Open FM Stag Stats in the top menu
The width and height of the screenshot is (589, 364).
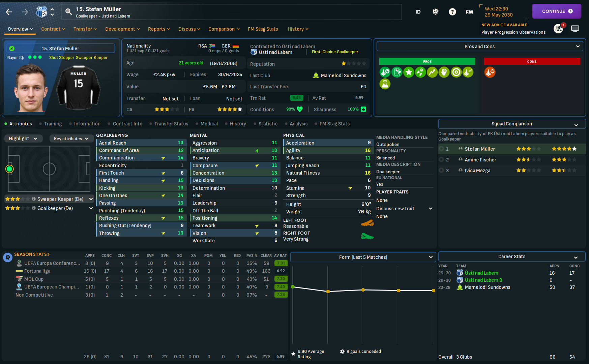[263, 29]
